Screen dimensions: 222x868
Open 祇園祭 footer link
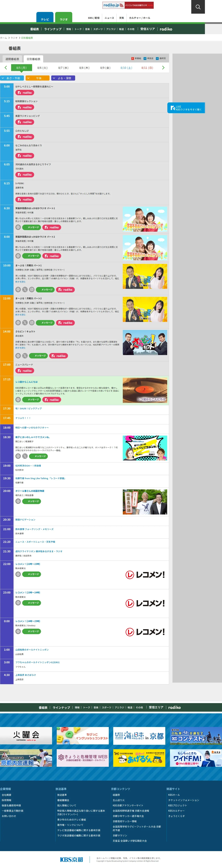(x=116, y=795)
